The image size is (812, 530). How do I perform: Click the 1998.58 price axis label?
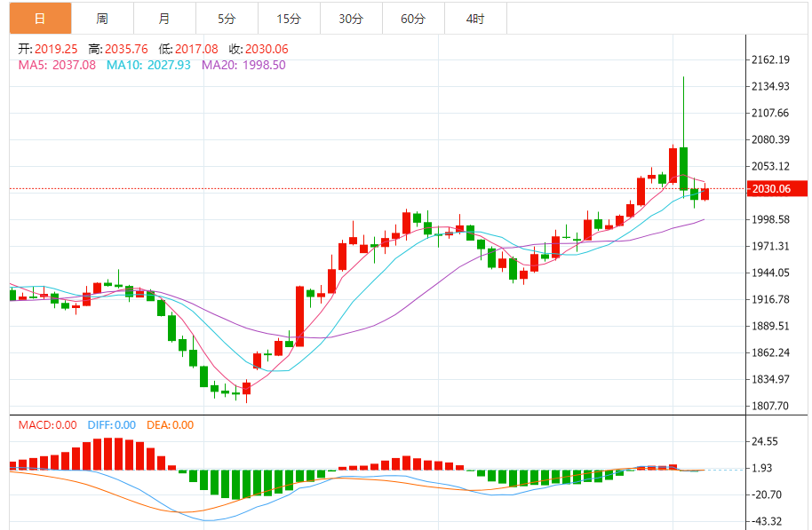point(770,219)
